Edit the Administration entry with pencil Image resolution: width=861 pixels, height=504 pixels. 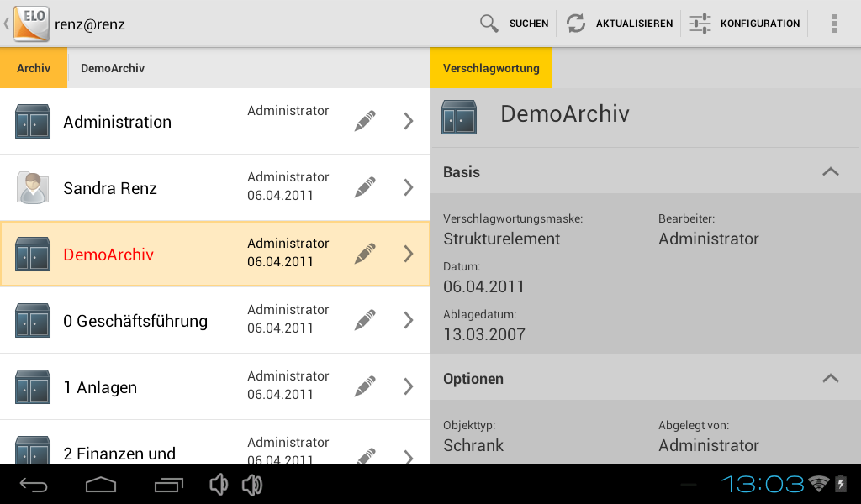[365, 121]
